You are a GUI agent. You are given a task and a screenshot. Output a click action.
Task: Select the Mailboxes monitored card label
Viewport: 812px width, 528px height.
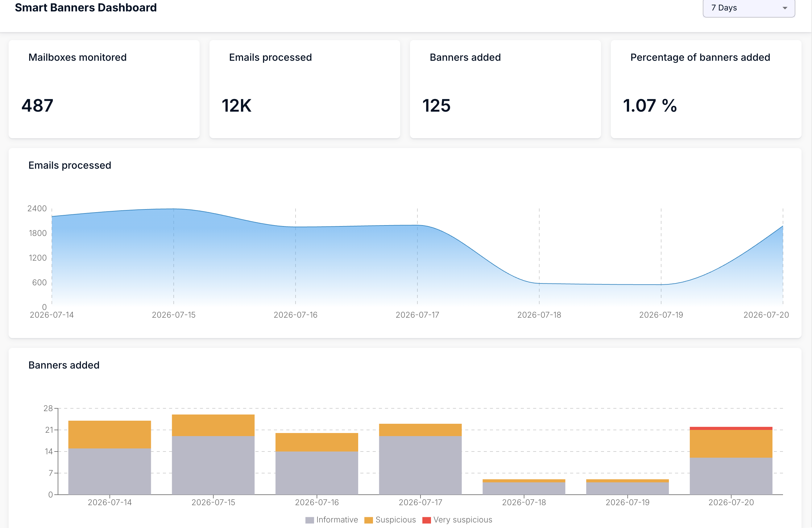77,57
